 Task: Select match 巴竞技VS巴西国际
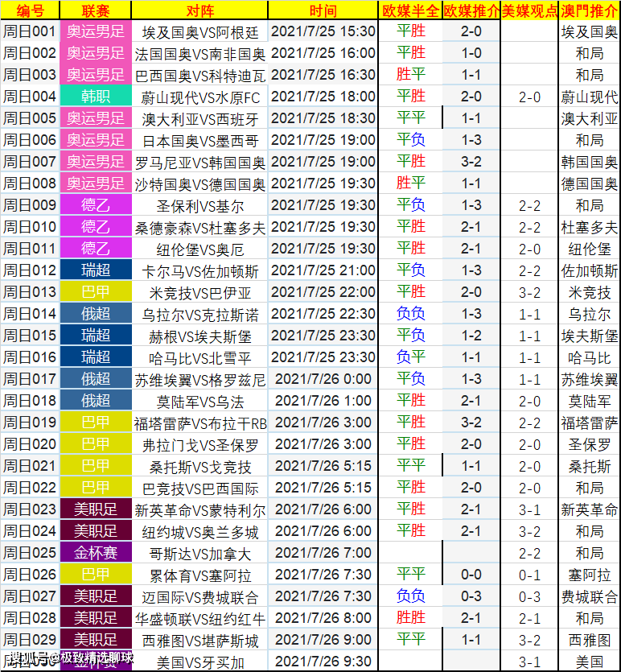click(x=199, y=487)
